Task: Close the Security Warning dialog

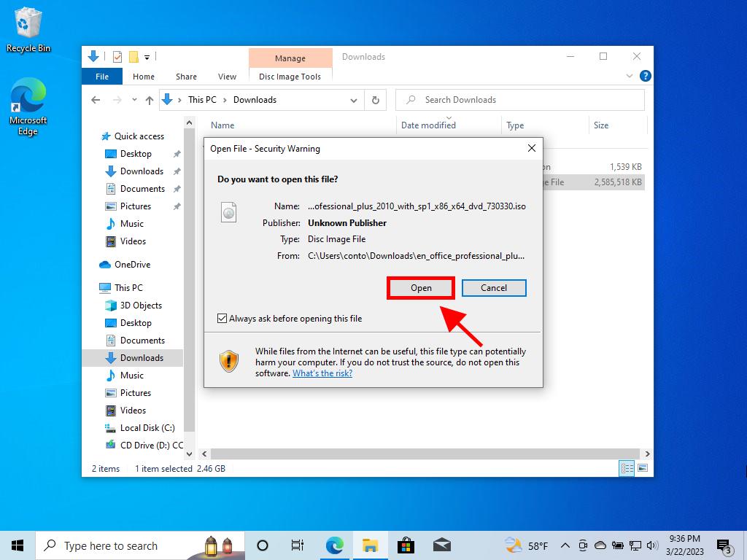Action: pos(532,148)
